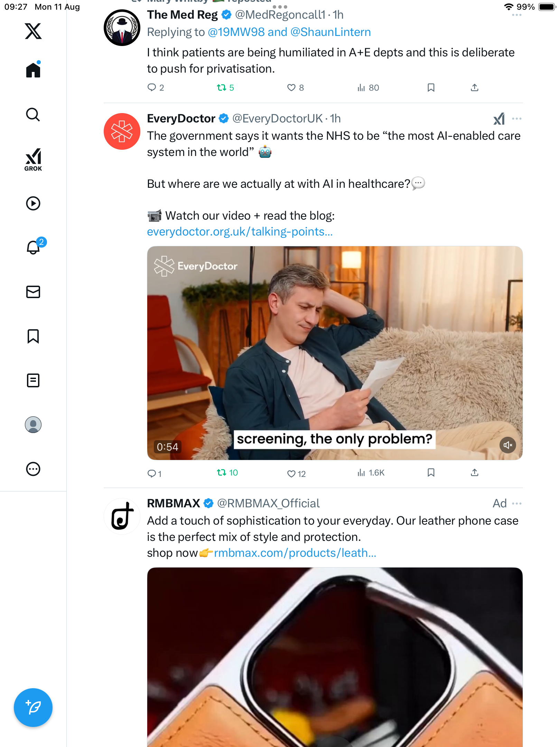Screen dimensions: 560x747
Task: Open the Lists icon in sidebar
Action: pos(33,380)
